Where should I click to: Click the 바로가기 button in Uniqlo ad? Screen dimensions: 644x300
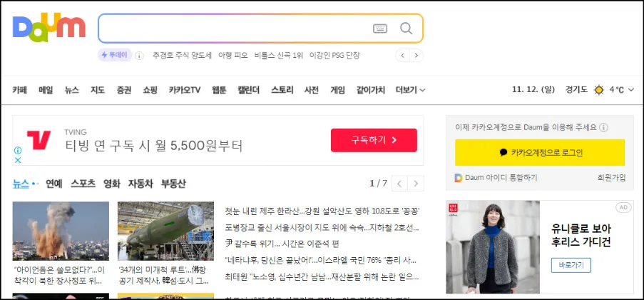[571, 265]
